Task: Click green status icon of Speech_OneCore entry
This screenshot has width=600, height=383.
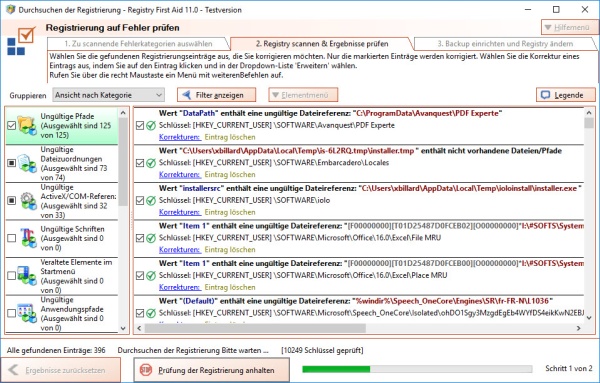Action: tap(151, 313)
